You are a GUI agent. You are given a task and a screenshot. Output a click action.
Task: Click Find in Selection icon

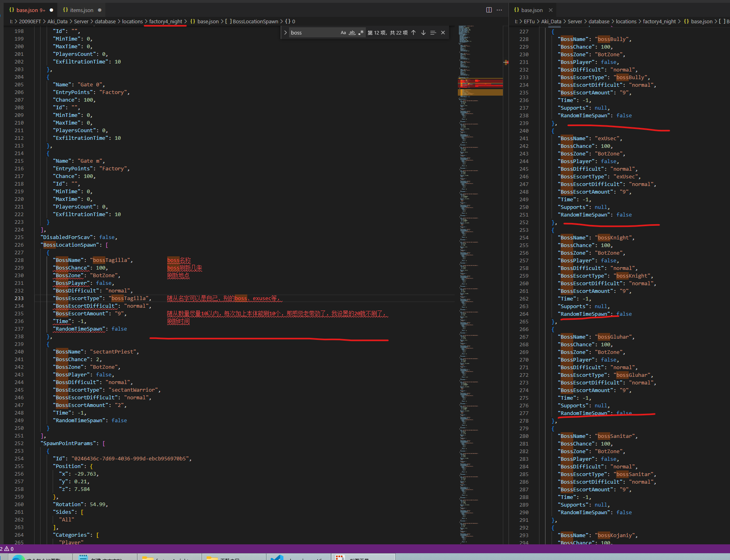coord(433,33)
